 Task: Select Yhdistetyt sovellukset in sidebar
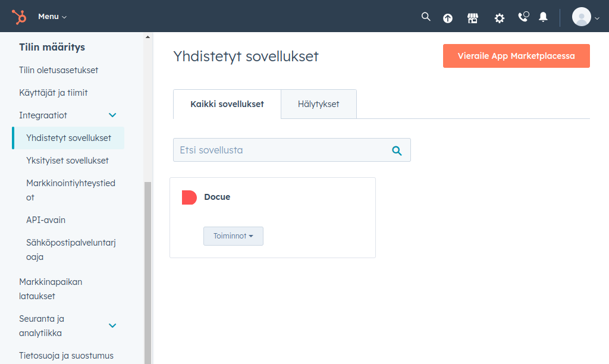(68, 138)
